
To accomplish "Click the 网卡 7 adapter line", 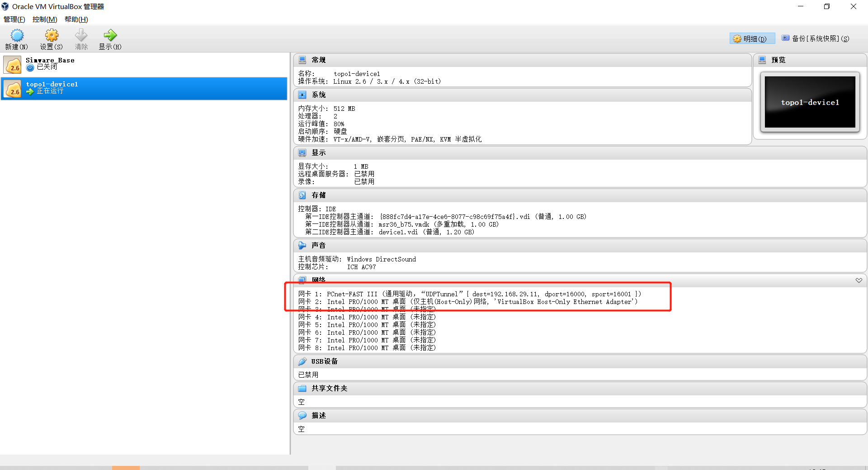I will pos(367,340).
